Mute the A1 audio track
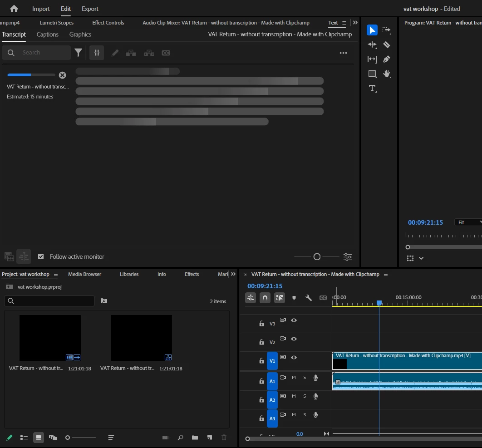The height and width of the screenshot is (448, 482). click(x=294, y=377)
